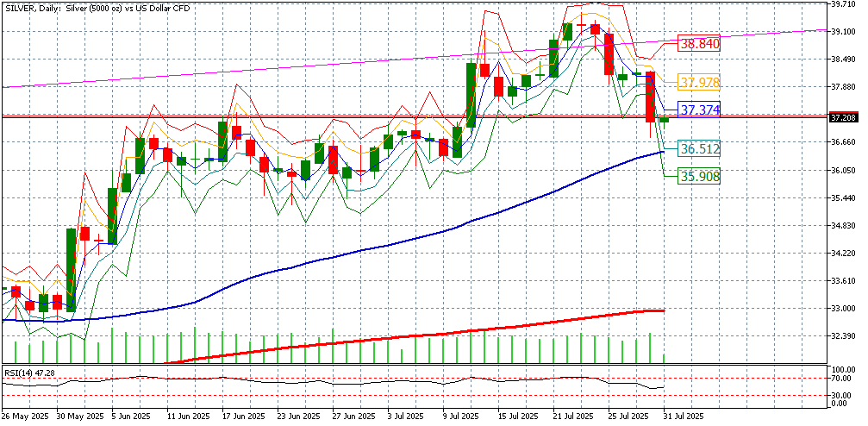Viewport: 868px width, 426px height.
Task: Click the 9 Jul 2025 date label
Action: point(461,416)
